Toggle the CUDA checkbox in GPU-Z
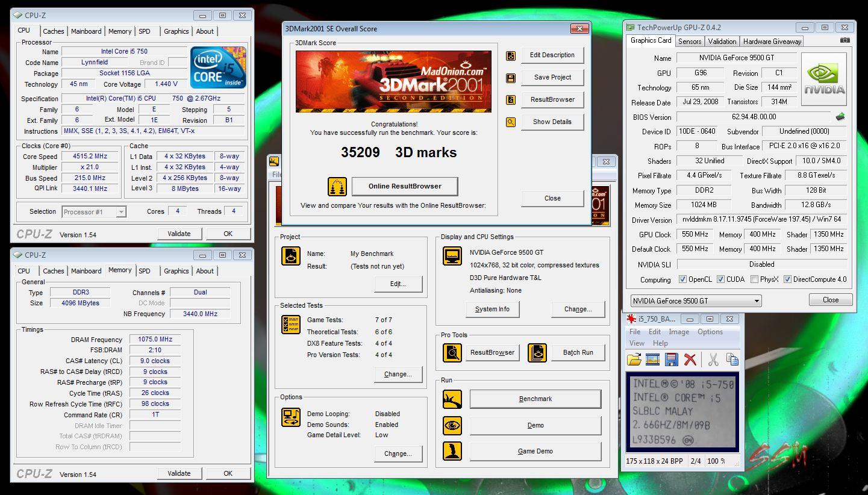Viewport: 868px width, 495px height. tap(720, 279)
